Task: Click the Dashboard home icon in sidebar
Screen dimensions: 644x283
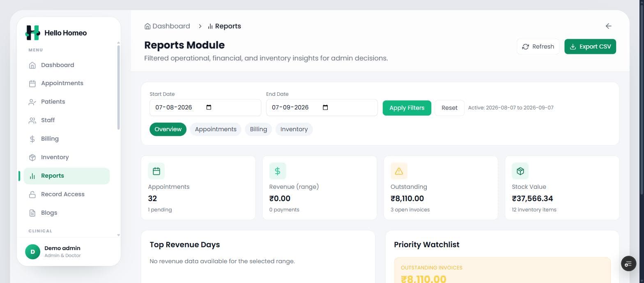Action: pyautogui.click(x=32, y=65)
